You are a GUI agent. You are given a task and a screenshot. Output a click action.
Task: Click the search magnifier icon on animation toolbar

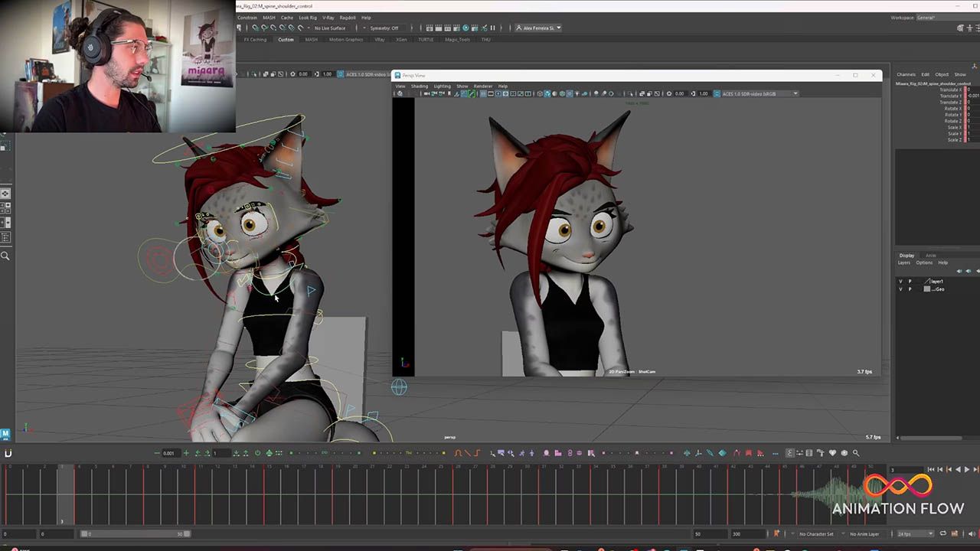856,453
